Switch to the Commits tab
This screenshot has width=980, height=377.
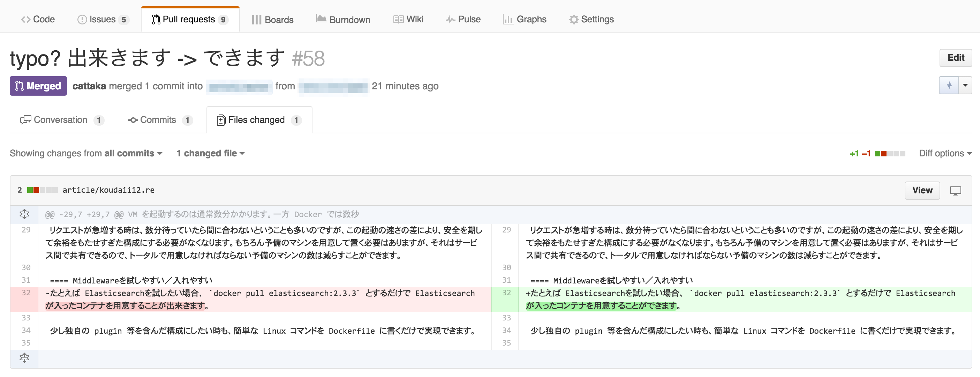[160, 120]
